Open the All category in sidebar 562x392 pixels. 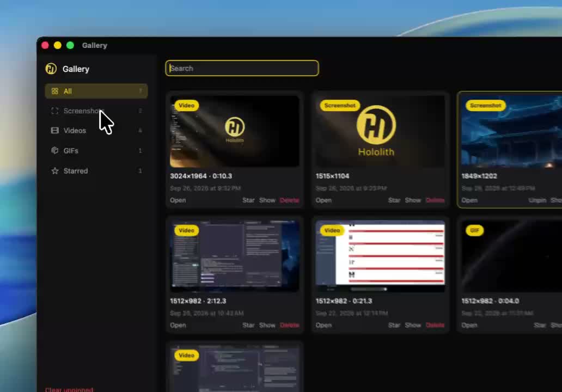(x=96, y=91)
